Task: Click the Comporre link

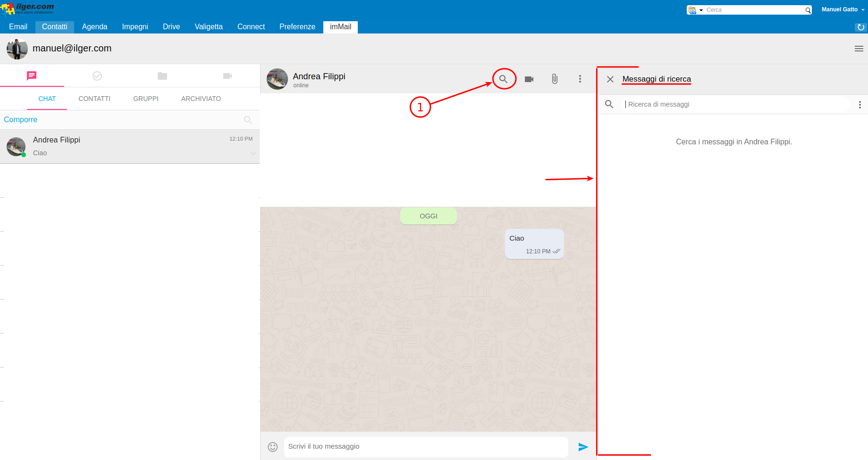Action: coord(21,120)
